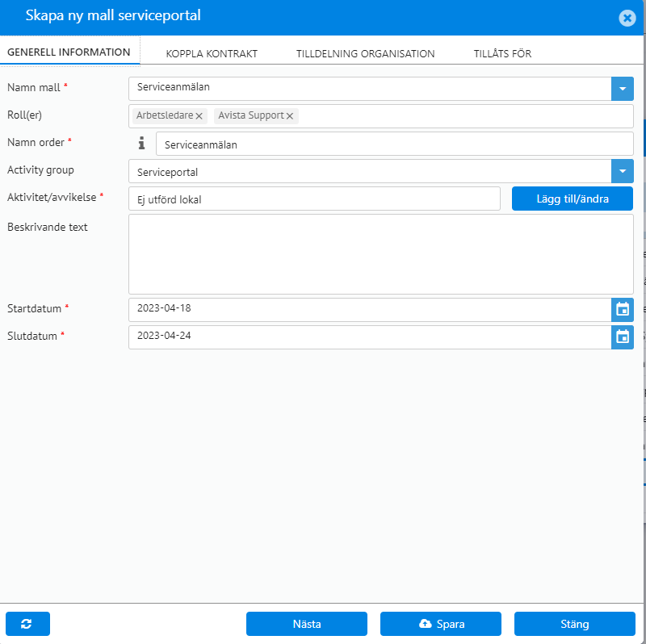
Task: Click the info icon beside Namn order
Action: [x=142, y=143]
